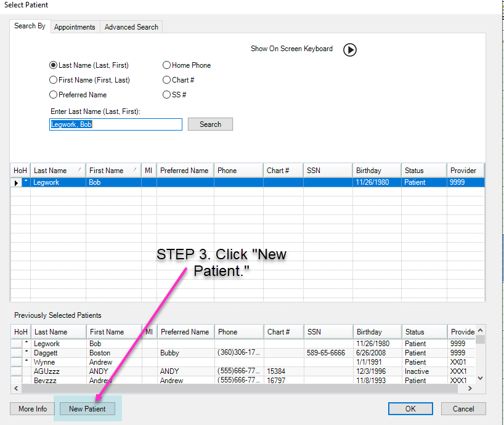The height and width of the screenshot is (425, 504).
Task: Click the Show On Screen Keyboard arrow icon
Action: pos(349,50)
